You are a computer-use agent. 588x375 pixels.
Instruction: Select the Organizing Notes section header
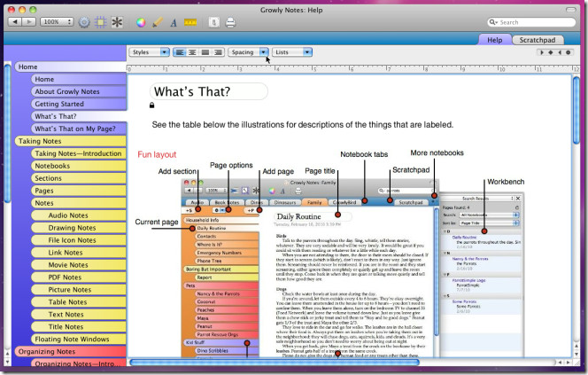[x=71, y=352]
